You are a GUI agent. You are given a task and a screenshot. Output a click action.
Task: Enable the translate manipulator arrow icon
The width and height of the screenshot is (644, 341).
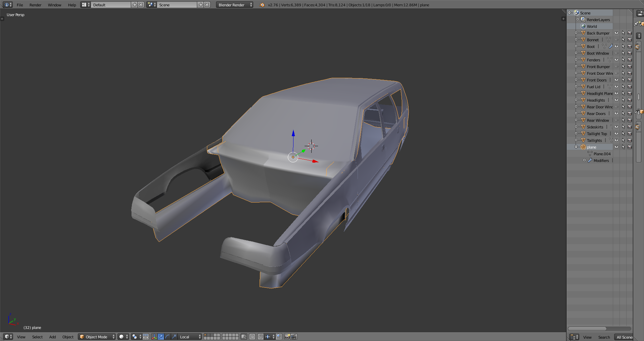coord(161,337)
